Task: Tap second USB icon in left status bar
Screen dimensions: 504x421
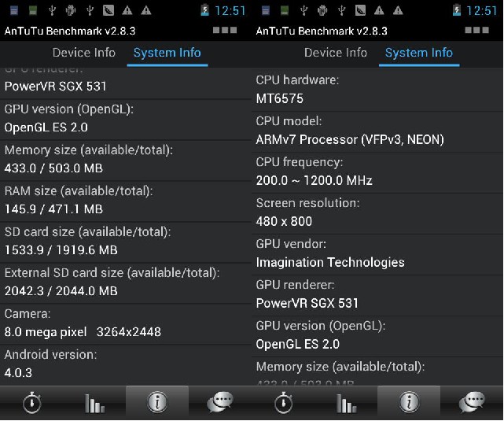Action: point(90,10)
